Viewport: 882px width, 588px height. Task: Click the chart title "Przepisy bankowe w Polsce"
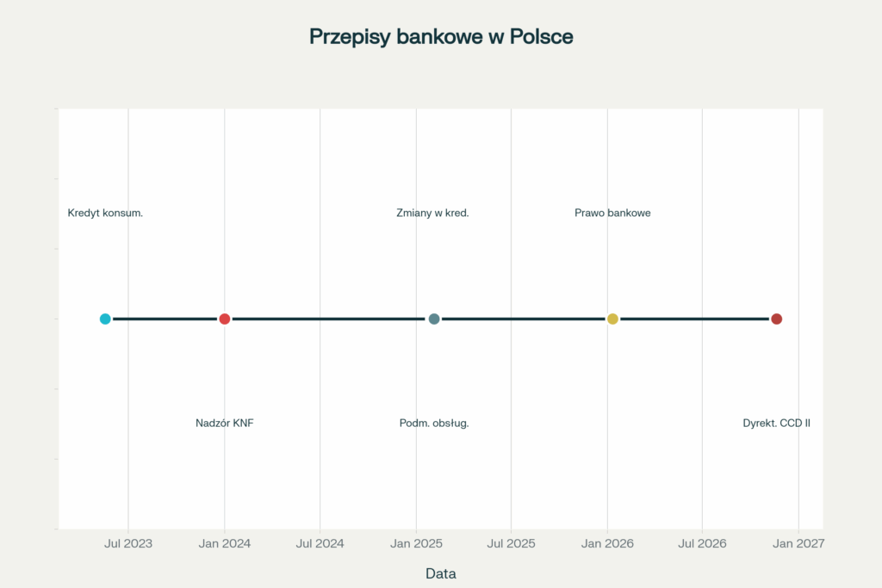coord(441,37)
